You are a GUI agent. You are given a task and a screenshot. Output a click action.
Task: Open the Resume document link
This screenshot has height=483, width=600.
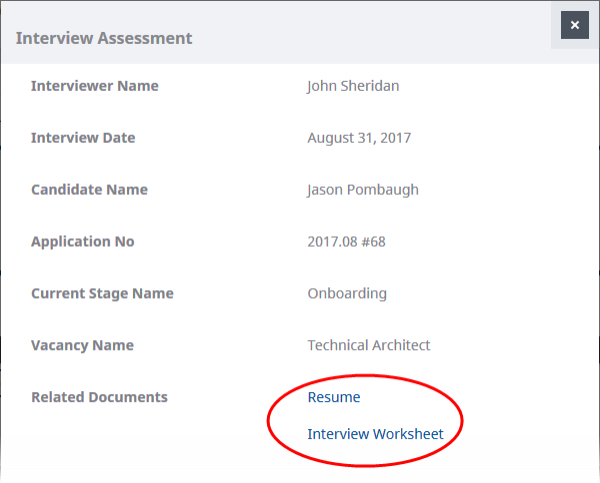[334, 397]
